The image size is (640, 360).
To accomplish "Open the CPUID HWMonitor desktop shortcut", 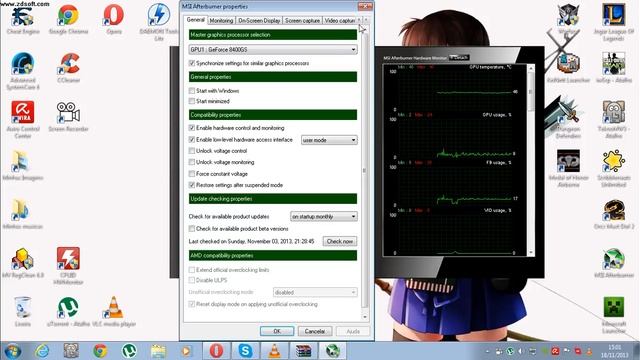I will (x=68, y=266).
